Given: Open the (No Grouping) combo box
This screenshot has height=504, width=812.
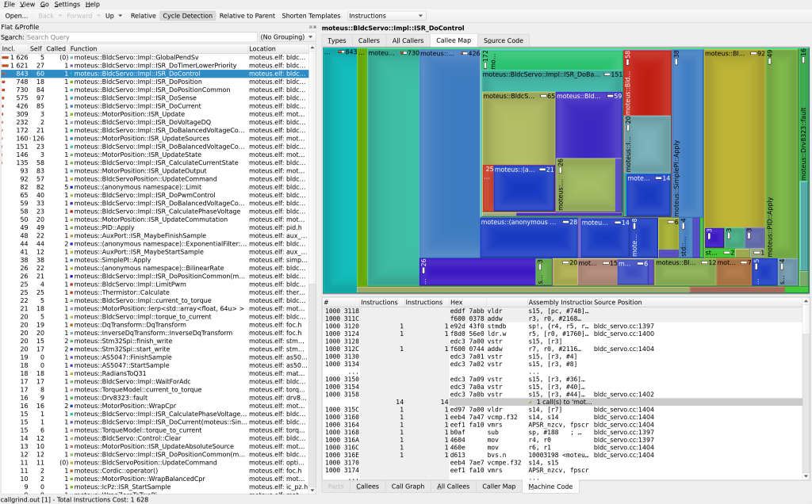Looking at the screenshot, I should coord(287,37).
